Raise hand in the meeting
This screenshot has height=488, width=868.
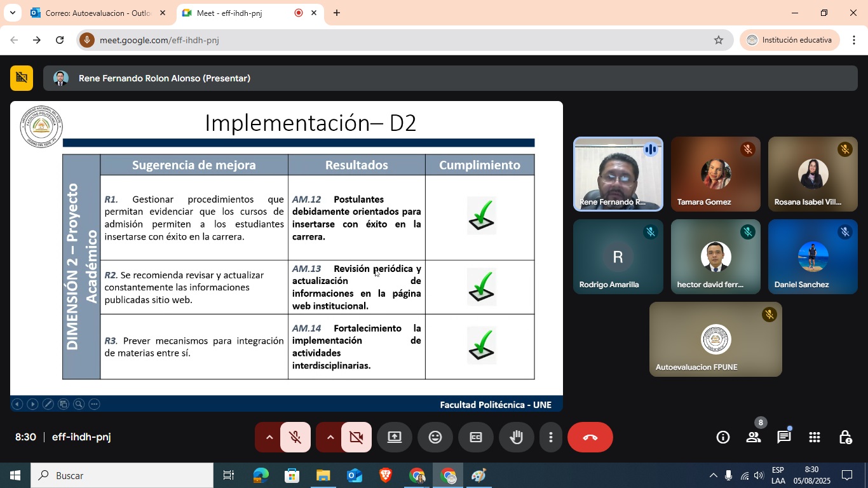(516, 437)
